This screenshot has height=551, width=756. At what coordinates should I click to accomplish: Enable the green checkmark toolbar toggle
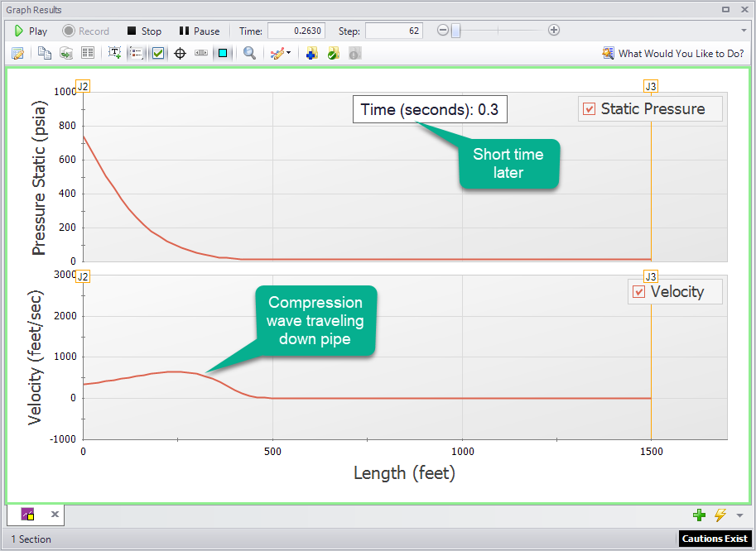click(160, 52)
